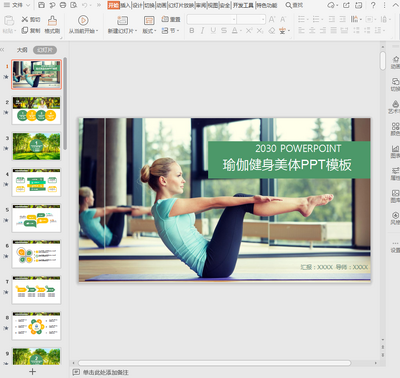The height and width of the screenshot is (378, 400).
Task: Click the save icon in quick access bar
Action: coord(41,5)
